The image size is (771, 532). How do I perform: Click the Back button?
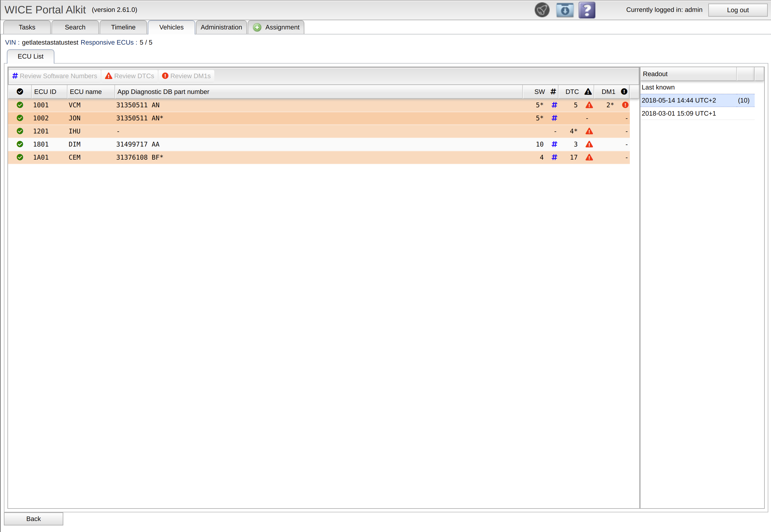point(33,519)
